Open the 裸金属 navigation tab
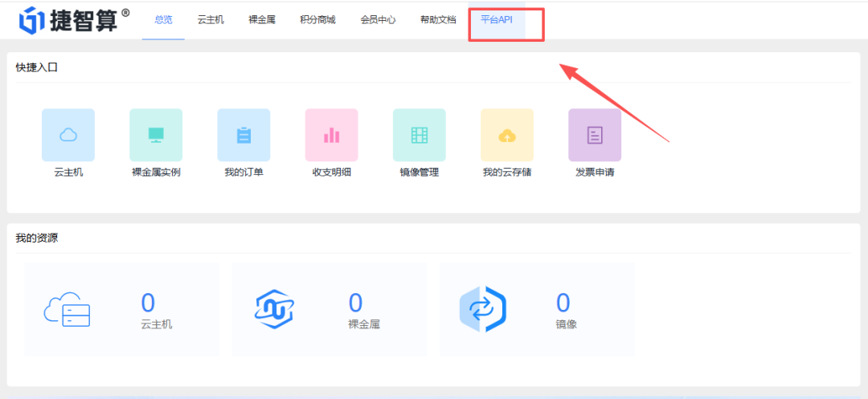This screenshot has height=399, width=868. [262, 20]
